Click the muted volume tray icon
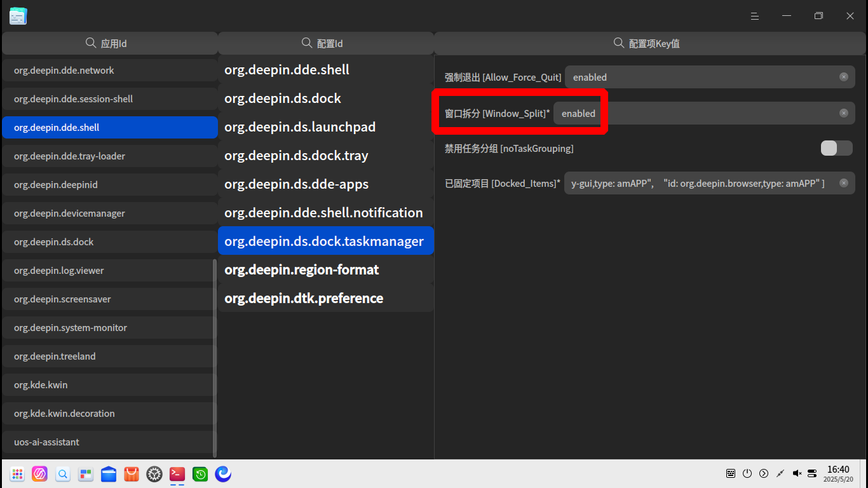The height and width of the screenshot is (488, 868). pyautogui.click(x=797, y=473)
